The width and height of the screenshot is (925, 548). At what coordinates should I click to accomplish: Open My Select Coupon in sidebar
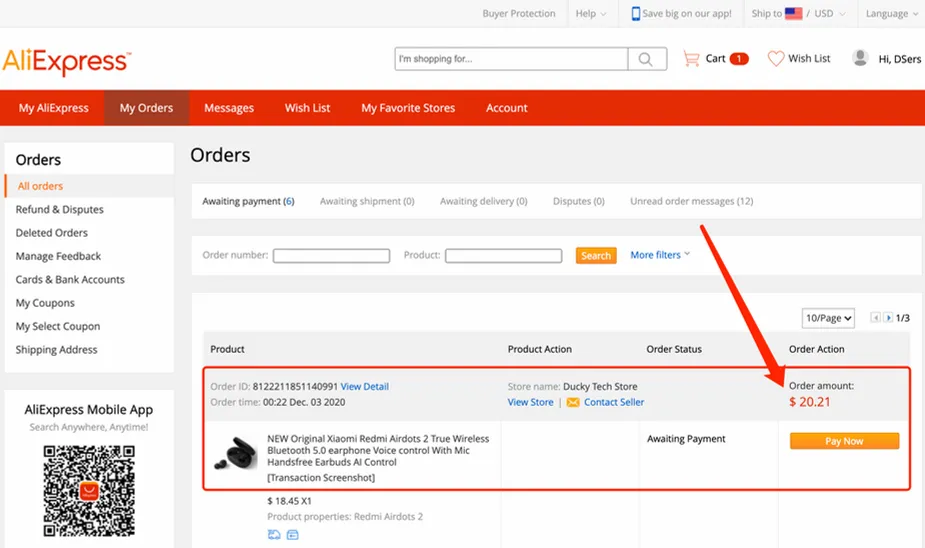[x=58, y=326]
